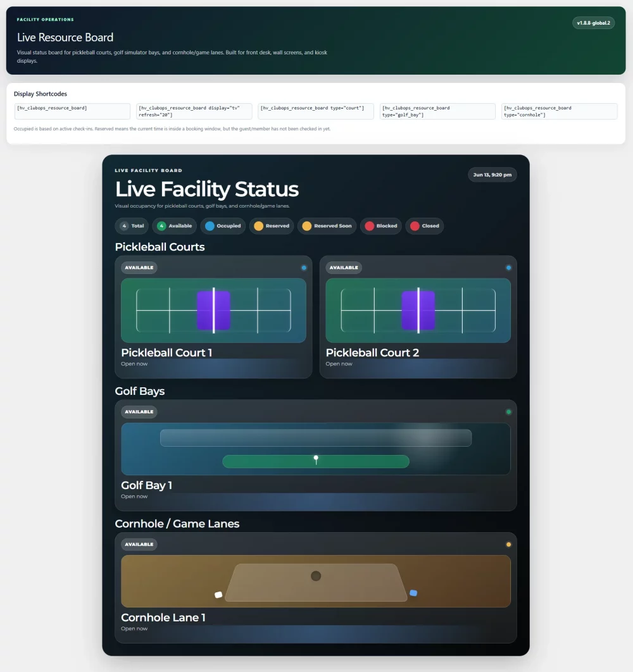
Task: Open the Cornhole Lane 1 board graphic
Action: coord(316,581)
